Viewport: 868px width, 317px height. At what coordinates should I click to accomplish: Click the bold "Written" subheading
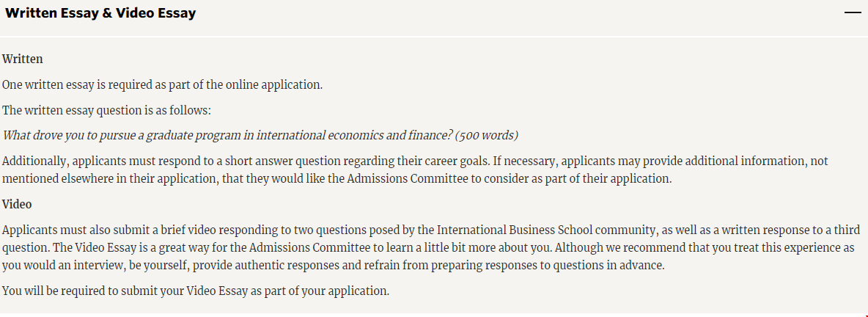point(23,59)
